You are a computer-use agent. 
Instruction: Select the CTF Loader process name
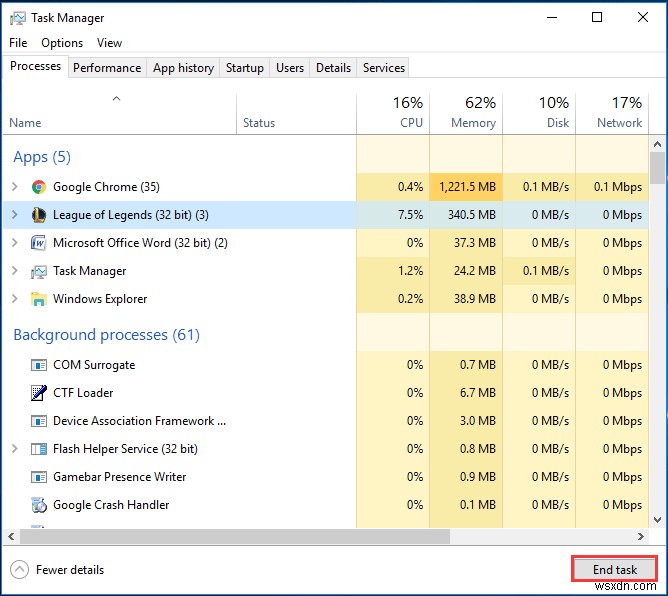(83, 393)
